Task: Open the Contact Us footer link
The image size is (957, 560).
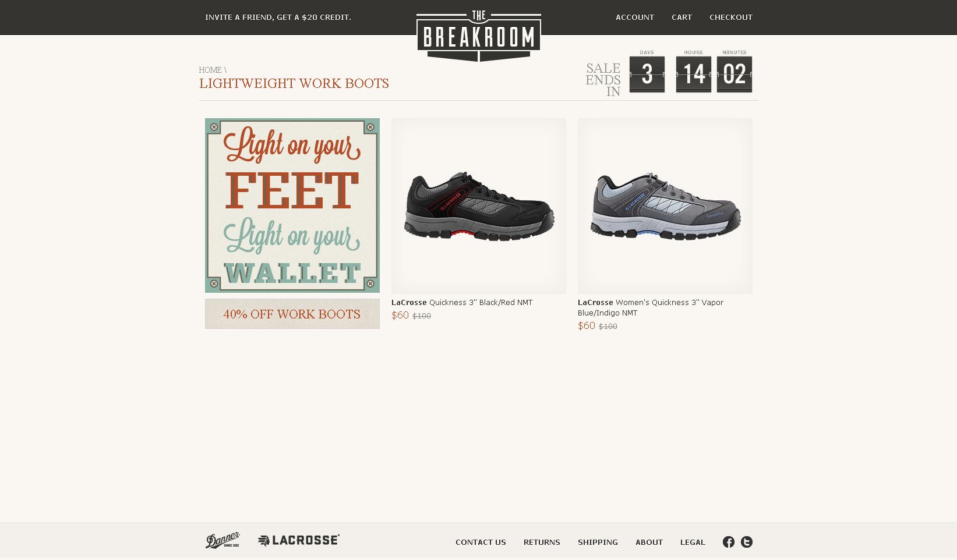Action: 481,543
